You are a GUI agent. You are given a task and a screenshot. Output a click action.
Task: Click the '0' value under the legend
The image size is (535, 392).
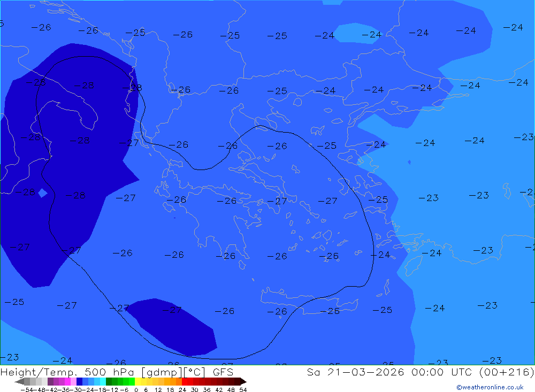point(136,390)
